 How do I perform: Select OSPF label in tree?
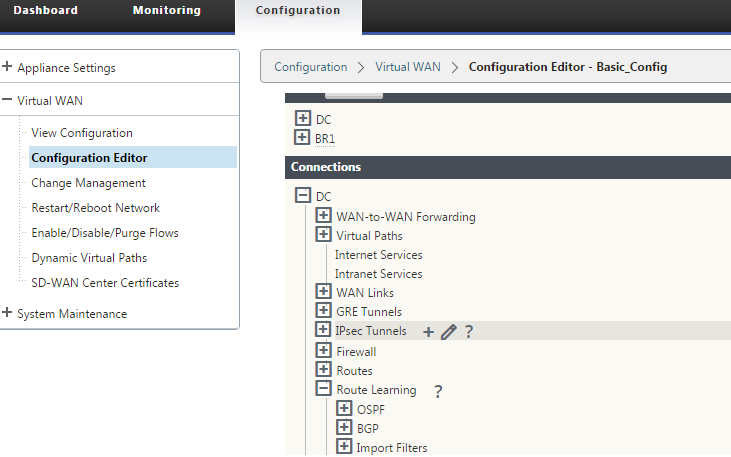pos(371,410)
